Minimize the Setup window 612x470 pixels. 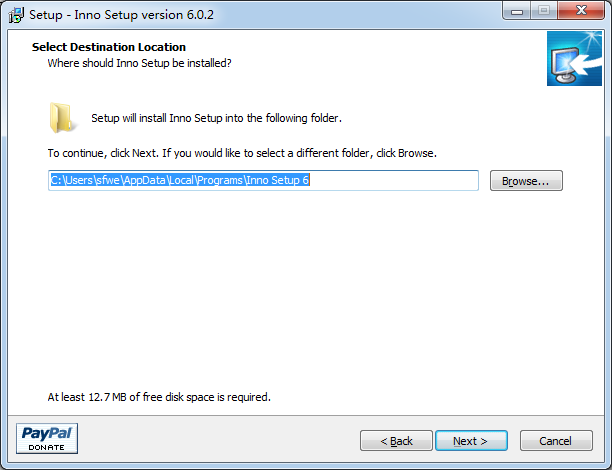(517, 12)
